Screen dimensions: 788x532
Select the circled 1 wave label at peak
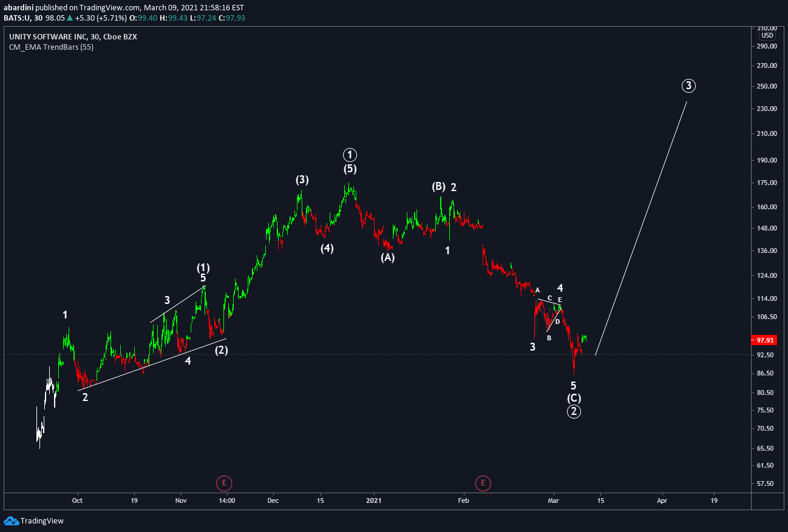(350, 154)
